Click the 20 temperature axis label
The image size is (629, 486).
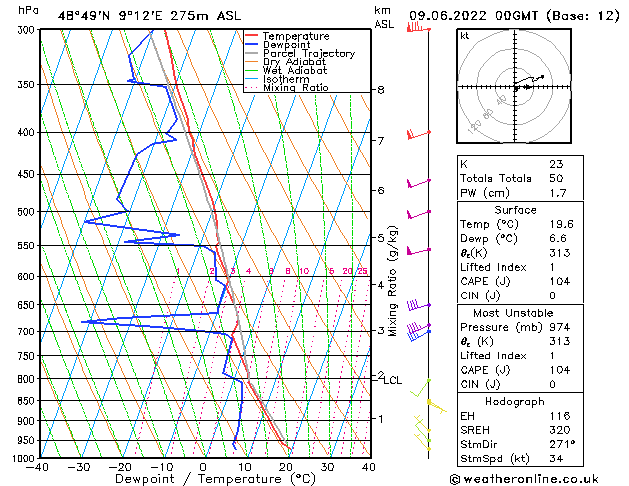(x=286, y=467)
